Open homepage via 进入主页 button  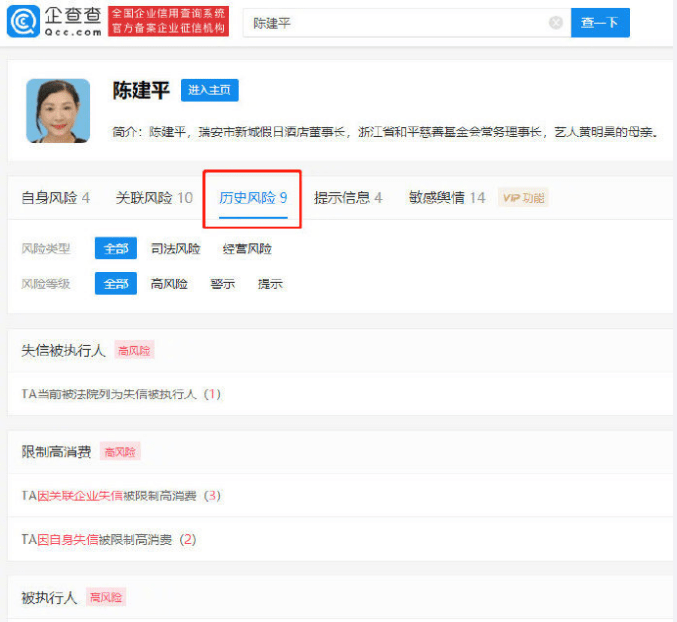[210, 90]
